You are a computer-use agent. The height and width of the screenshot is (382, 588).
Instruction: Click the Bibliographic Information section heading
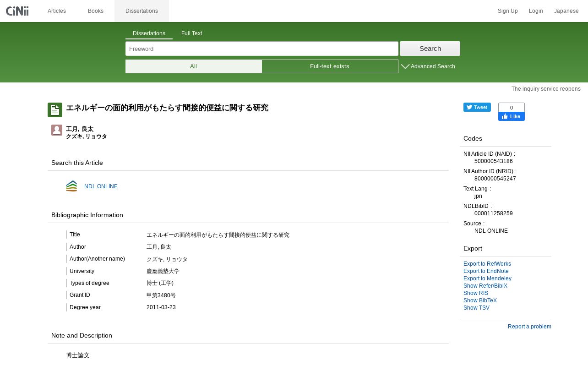pos(87,215)
